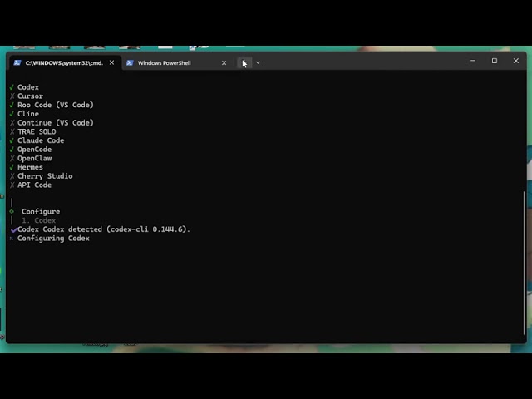Click the 'Configuring Codex' status line
The height and width of the screenshot is (399, 532).
pos(53,239)
